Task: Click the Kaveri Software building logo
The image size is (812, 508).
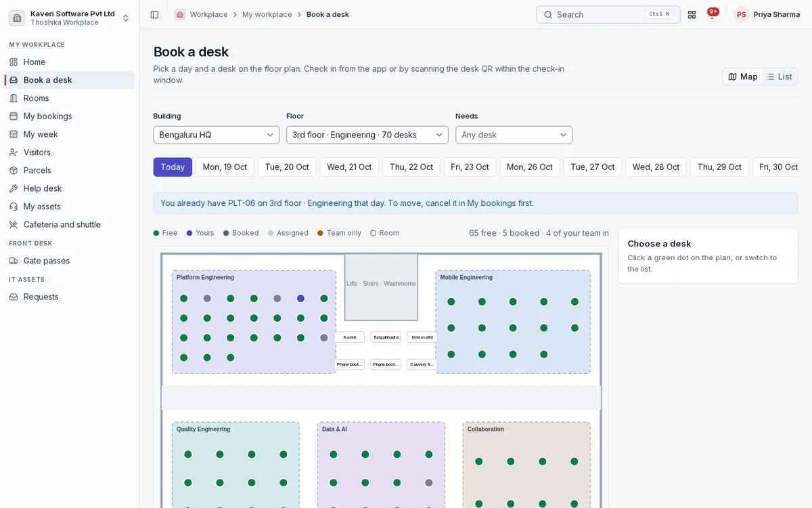Action: [x=17, y=18]
